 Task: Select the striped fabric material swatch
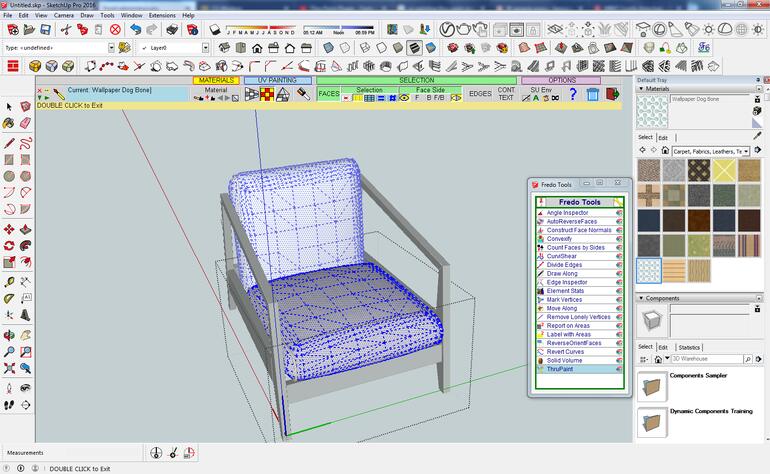coord(748,246)
